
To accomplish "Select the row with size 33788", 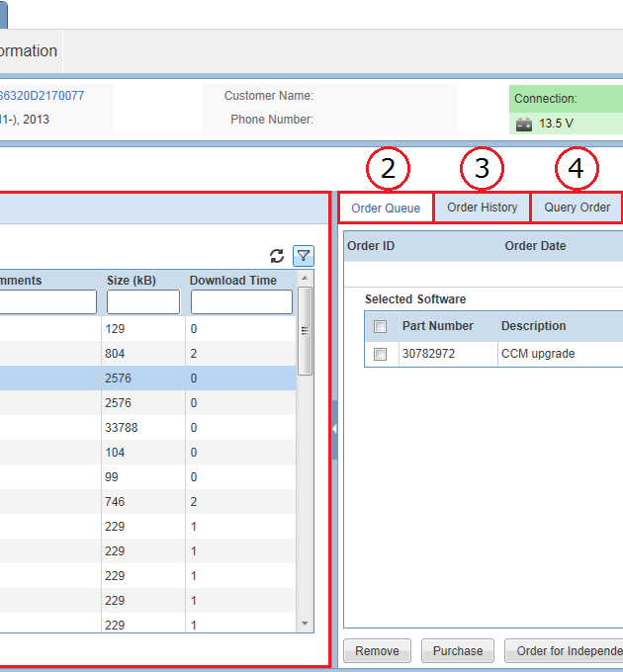I will click(148, 428).
